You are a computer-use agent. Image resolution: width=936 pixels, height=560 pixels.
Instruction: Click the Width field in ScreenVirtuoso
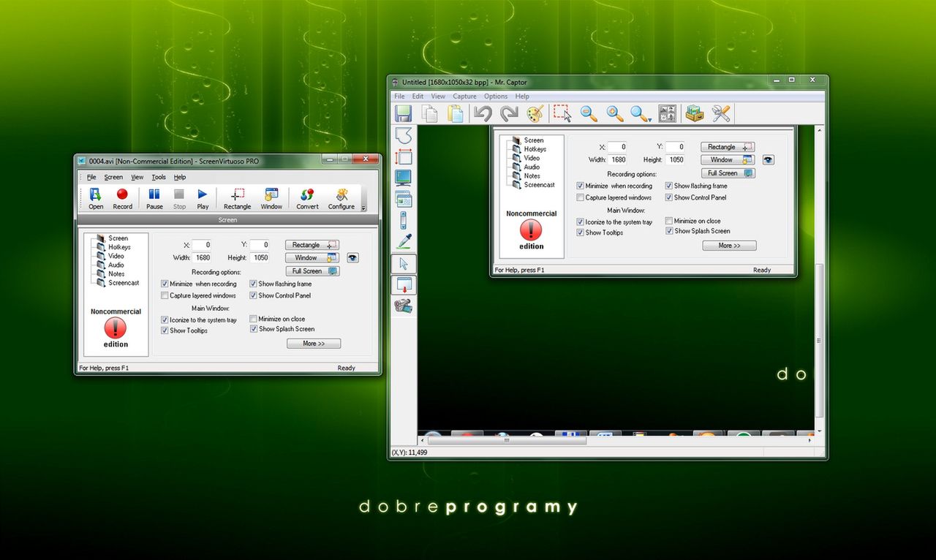tap(202, 257)
